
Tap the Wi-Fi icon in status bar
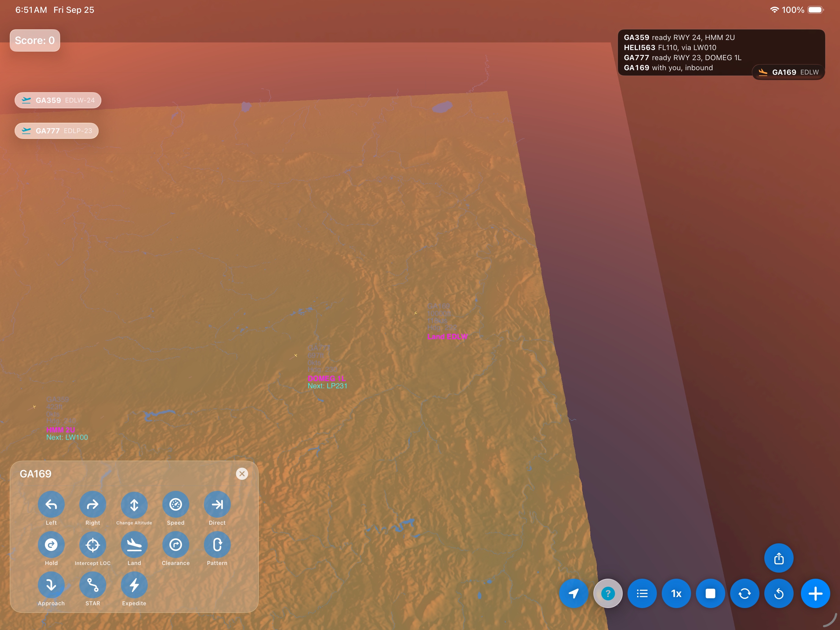774,10
